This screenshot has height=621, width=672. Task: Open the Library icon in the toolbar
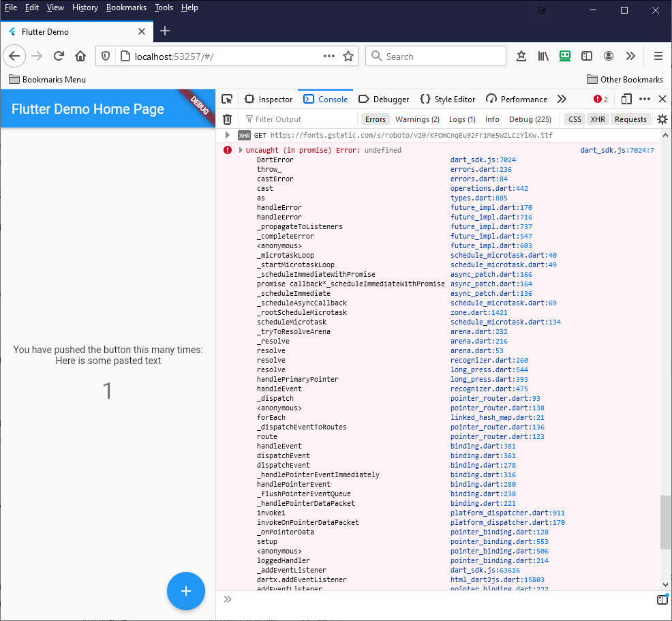543,56
